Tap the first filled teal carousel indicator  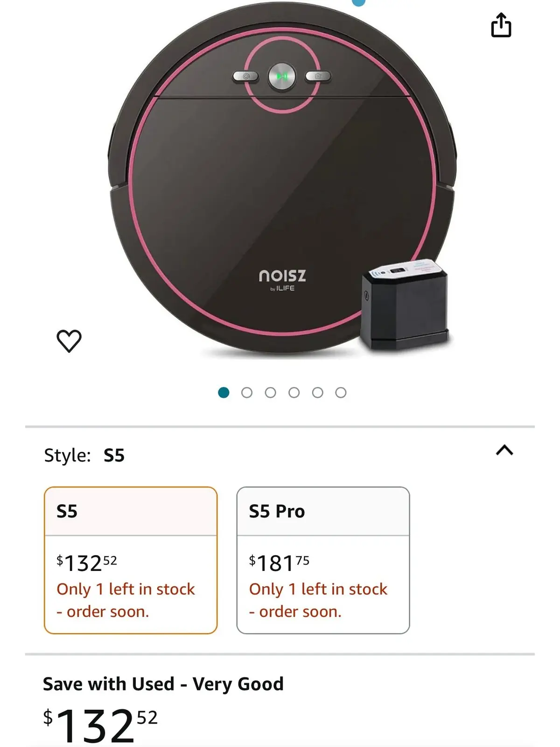[224, 392]
